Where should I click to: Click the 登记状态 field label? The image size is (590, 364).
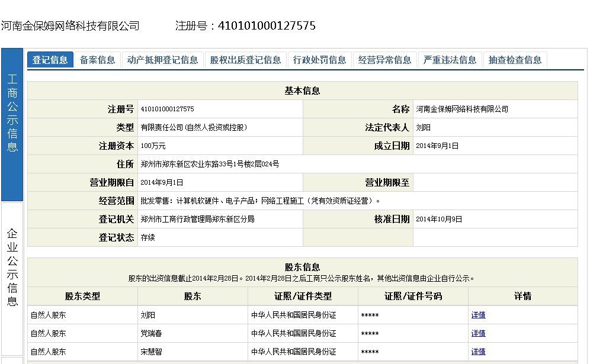[x=116, y=238]
